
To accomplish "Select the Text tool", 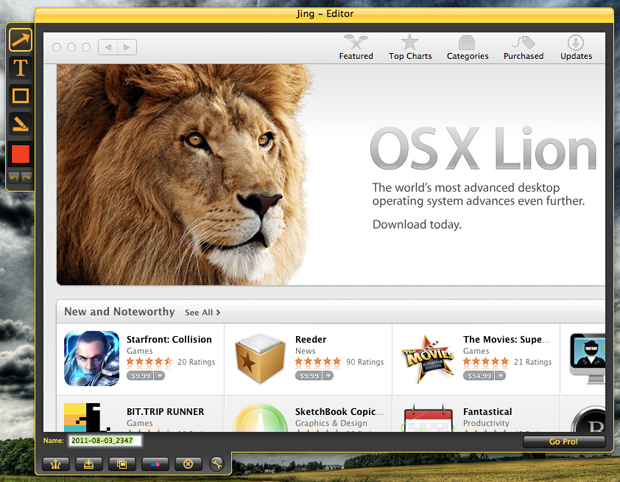I will 20,68.
